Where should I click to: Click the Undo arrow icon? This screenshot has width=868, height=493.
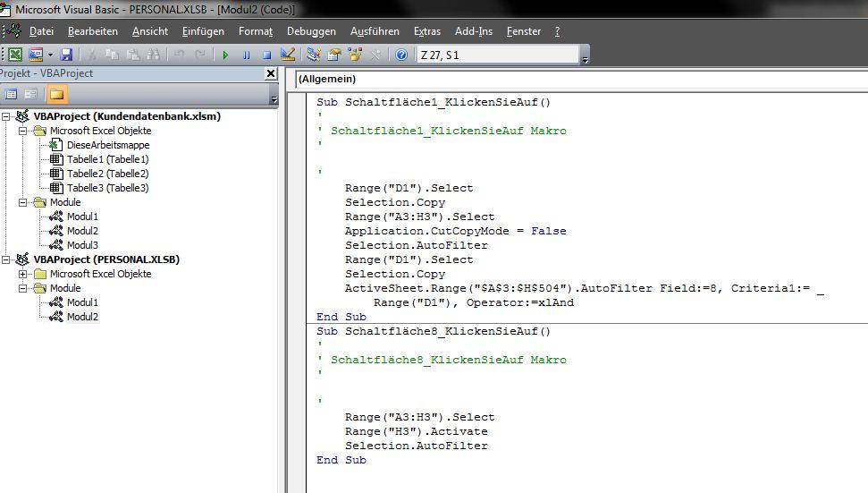click(179, 55)
